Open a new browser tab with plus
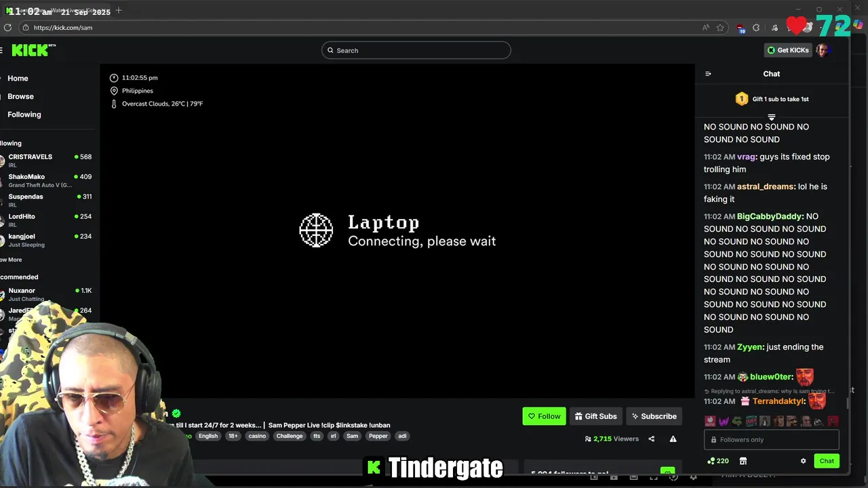Viewport: 868px width, 488px height. coord(119,10)
